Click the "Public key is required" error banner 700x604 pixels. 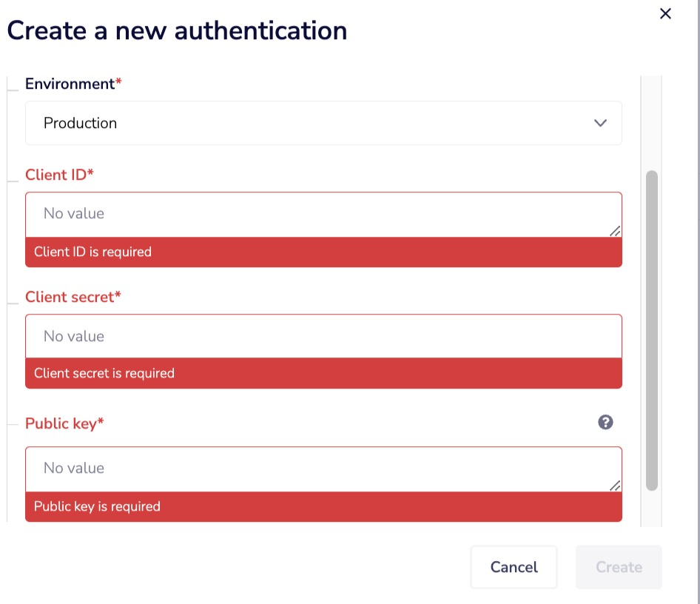pos(97,507)
